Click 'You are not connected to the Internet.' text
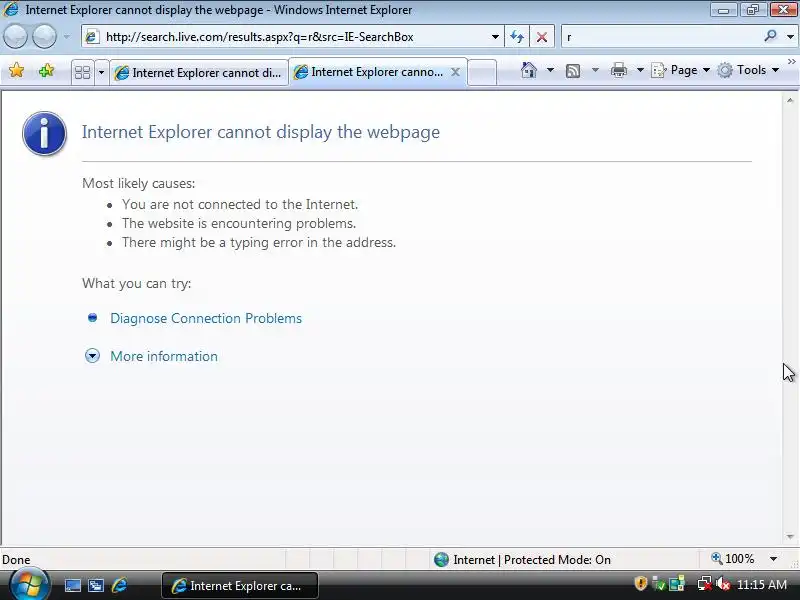The width and height of the screenshot is (800, 600). click(240, 204)
